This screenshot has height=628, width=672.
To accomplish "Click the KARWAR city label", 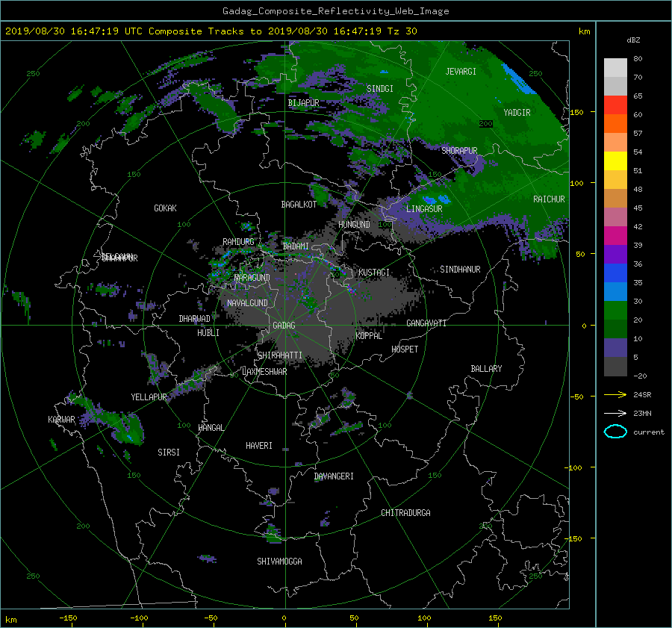I will [x=61, y=420].
